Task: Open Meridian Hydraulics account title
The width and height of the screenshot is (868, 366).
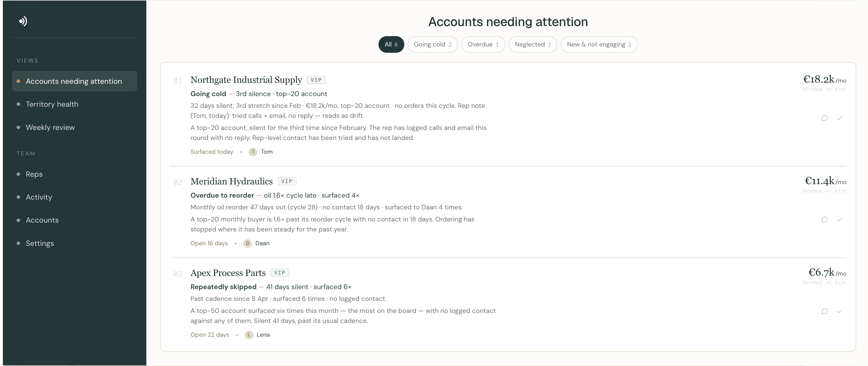Action: pos(232,182)
